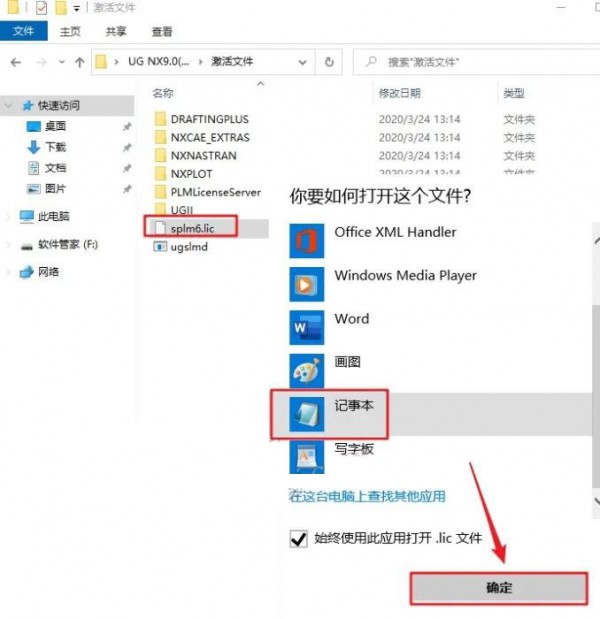Select 快速访问 in the navigation pane
The image size is (600, 619).
click(58, 105)
